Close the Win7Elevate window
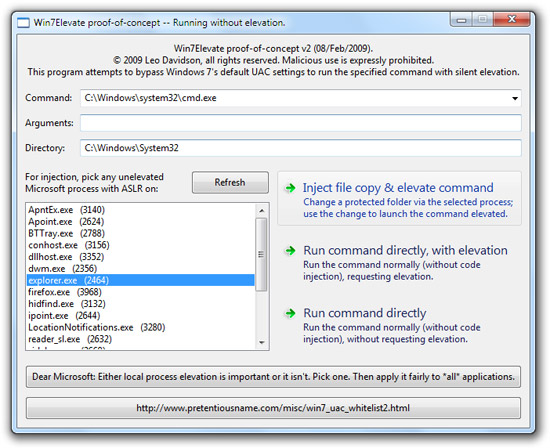The width and height of the screenshot is (550, 448). coord(511,19)
